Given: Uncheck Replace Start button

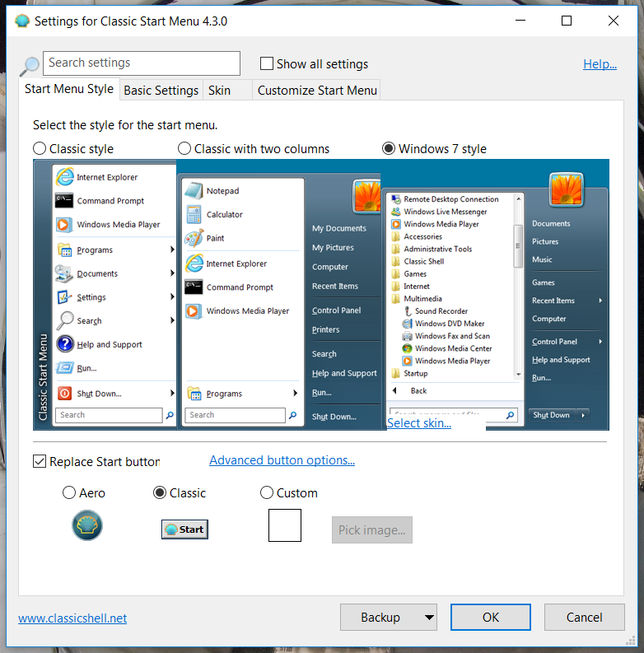Looking at the screenshot, I should point(40,461).
